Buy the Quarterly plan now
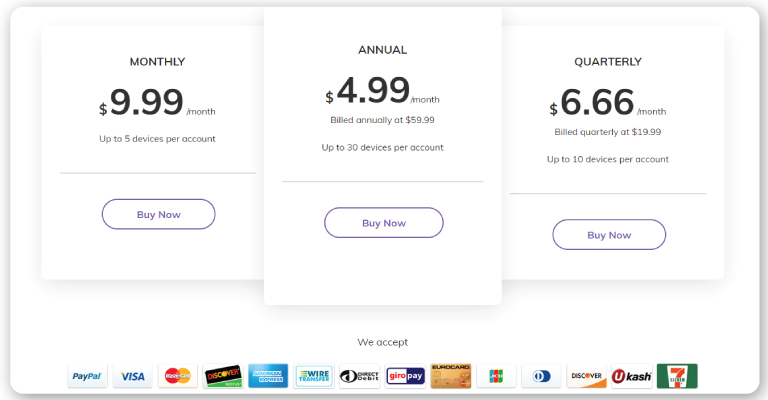The height and width of the screenshot is (400, 768). pyautogui.click(x=609, y=235)
